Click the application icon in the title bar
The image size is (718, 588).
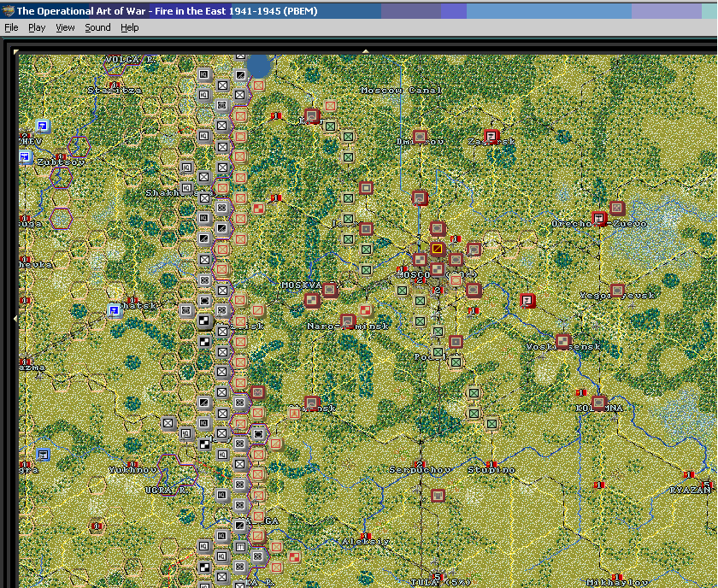[x=8, y=11]
